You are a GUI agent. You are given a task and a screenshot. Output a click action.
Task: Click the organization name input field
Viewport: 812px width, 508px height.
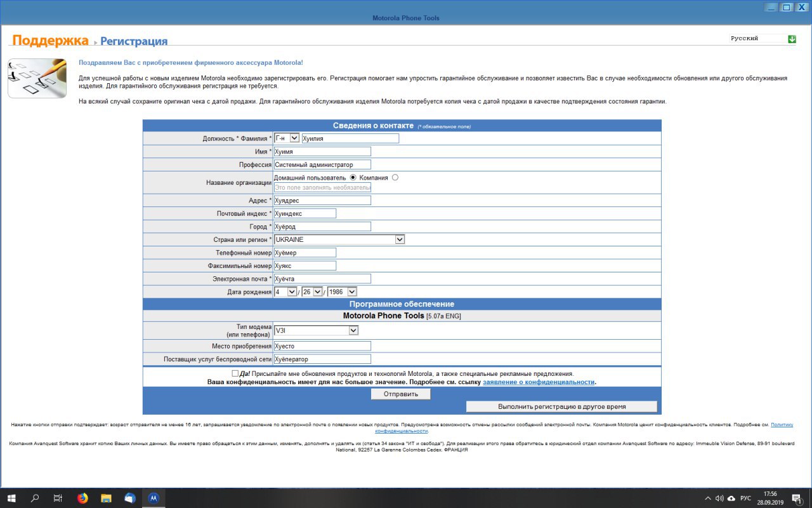322,187
